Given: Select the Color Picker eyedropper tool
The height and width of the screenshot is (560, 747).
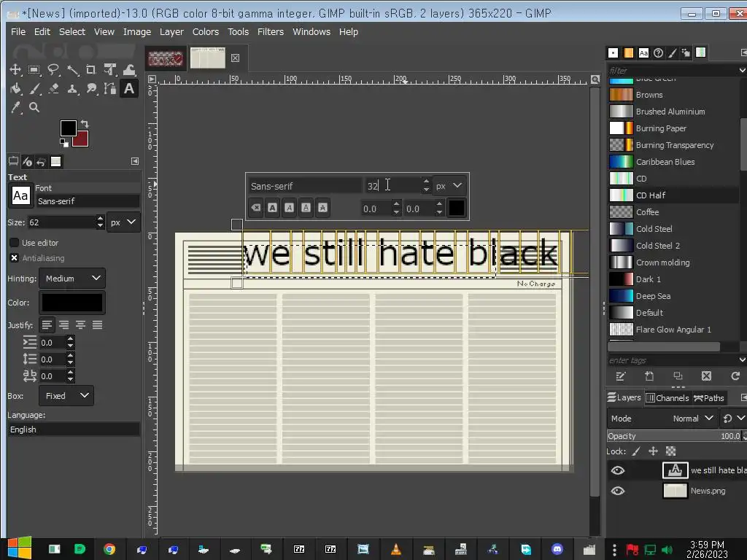Looking at the screenshot, I should (15, 108).
